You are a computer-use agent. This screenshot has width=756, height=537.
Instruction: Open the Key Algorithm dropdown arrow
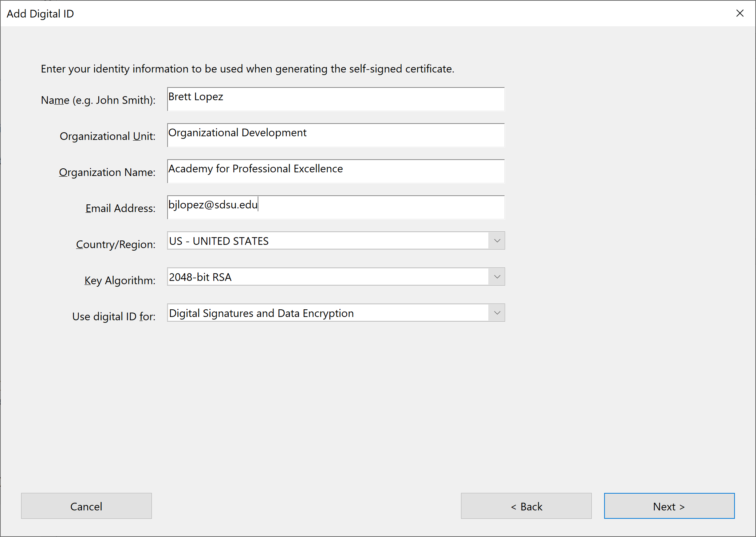[x=497, y=277]
